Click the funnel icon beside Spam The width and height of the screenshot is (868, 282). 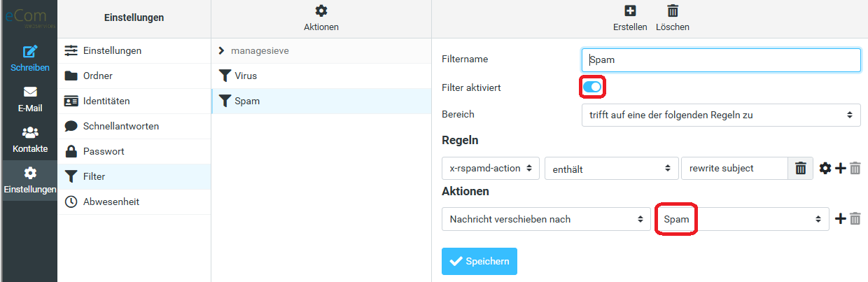pos(225,101)
